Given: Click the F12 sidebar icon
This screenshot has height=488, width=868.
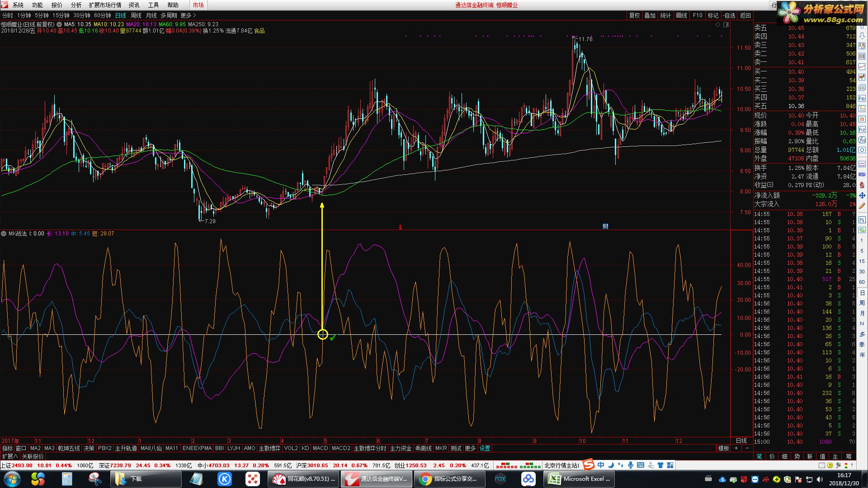Looking at the screenshot, I should coord(862,130).
